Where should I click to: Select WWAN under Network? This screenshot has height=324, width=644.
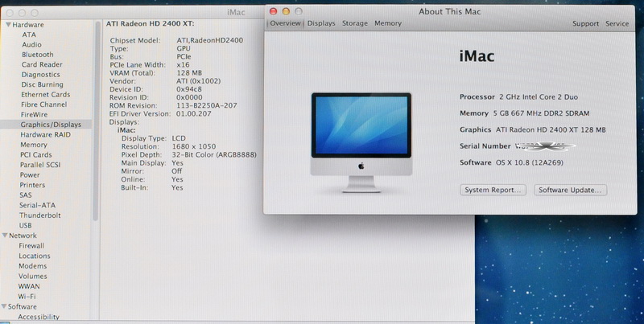pyautogui.click(x=29, y=286)
